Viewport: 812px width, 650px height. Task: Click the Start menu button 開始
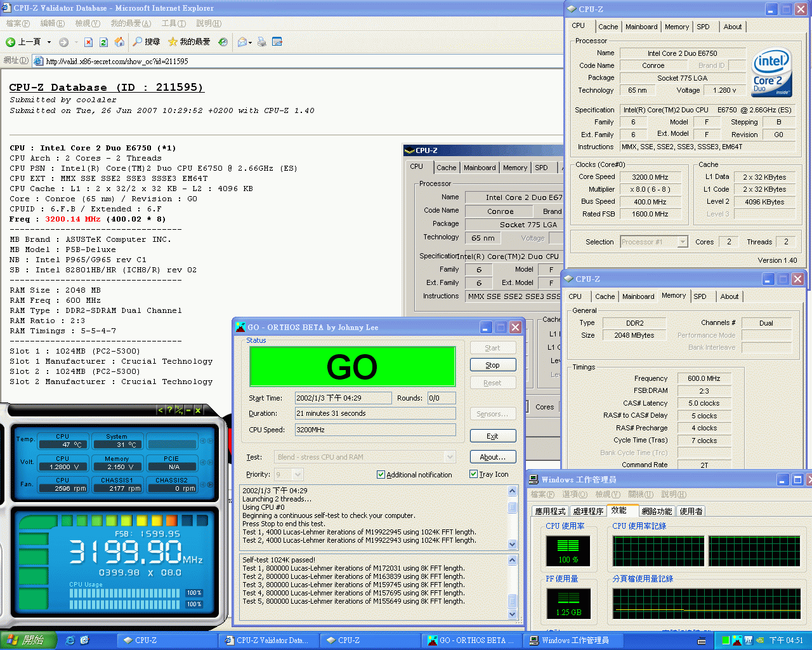coord(27,640)
